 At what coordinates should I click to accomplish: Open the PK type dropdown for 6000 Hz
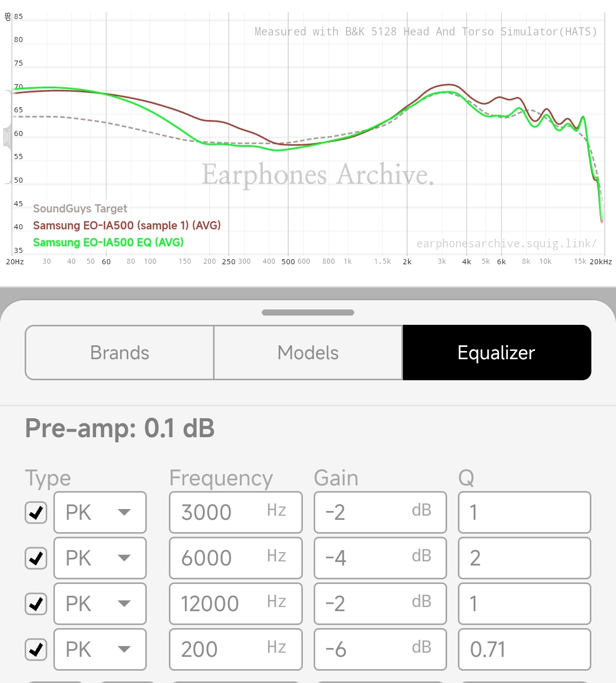[100, 558]
